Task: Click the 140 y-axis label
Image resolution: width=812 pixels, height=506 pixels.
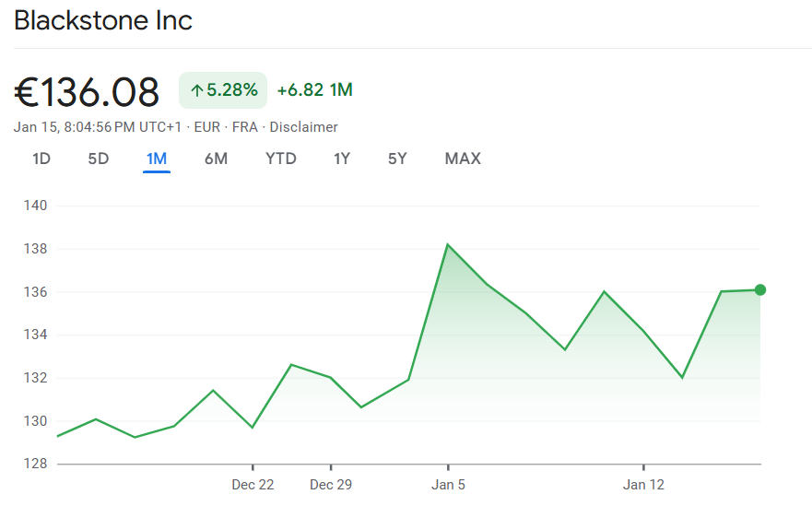Action: [x=35, y=206]
